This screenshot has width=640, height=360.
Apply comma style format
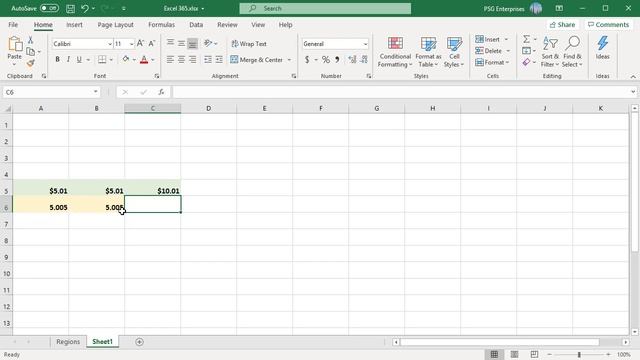point(337,60)
